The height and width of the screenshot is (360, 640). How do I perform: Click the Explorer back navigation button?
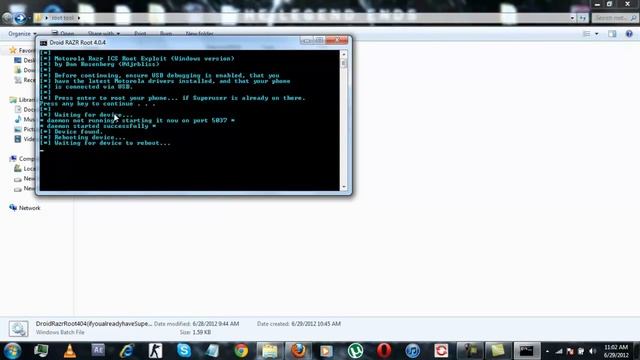(x=7, y=18)
